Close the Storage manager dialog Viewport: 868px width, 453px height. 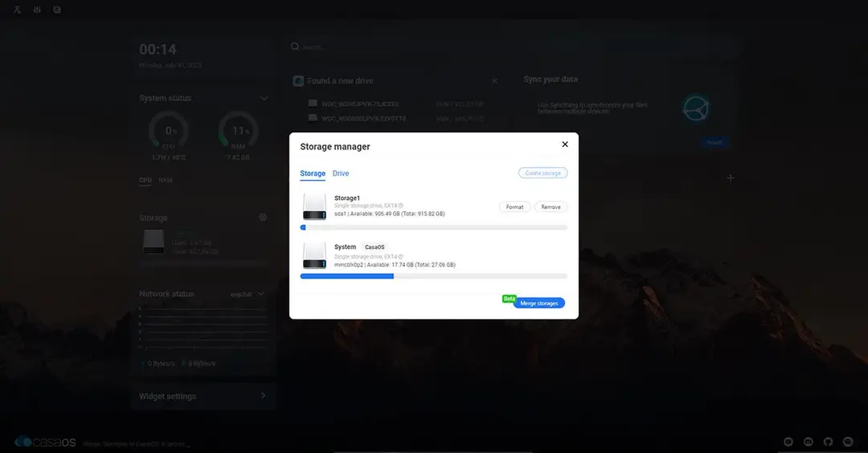(x=565, y=145)
